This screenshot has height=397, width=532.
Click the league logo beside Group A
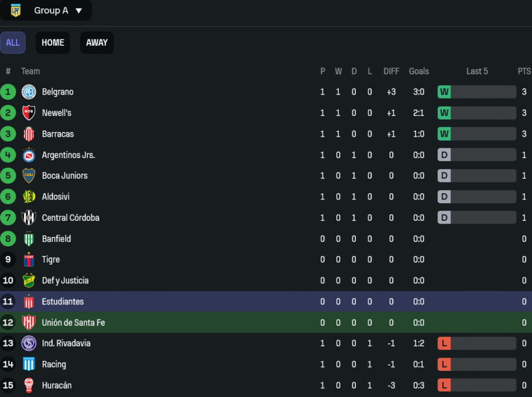click(16, 10)
